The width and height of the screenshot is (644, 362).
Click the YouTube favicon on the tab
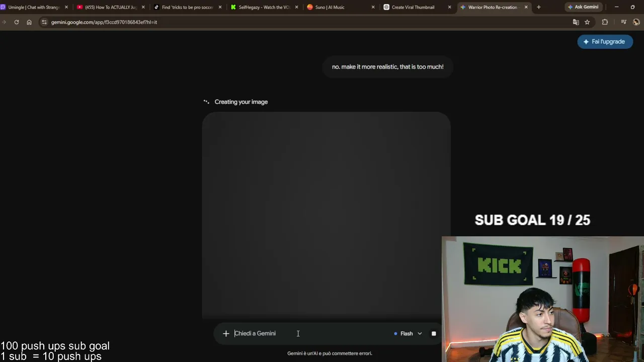(79, 7)
